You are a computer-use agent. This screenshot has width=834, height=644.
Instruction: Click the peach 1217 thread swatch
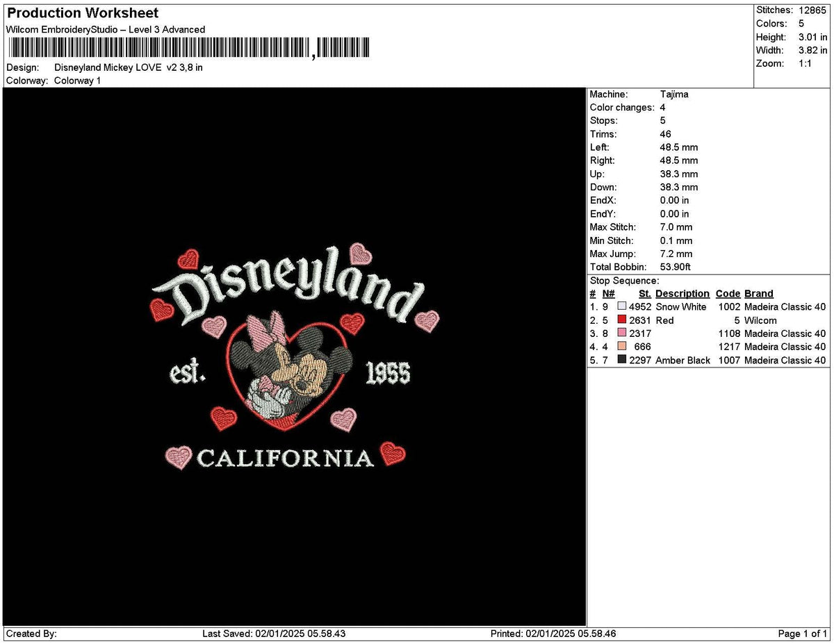pyautogui.click(x=622, y=346)
